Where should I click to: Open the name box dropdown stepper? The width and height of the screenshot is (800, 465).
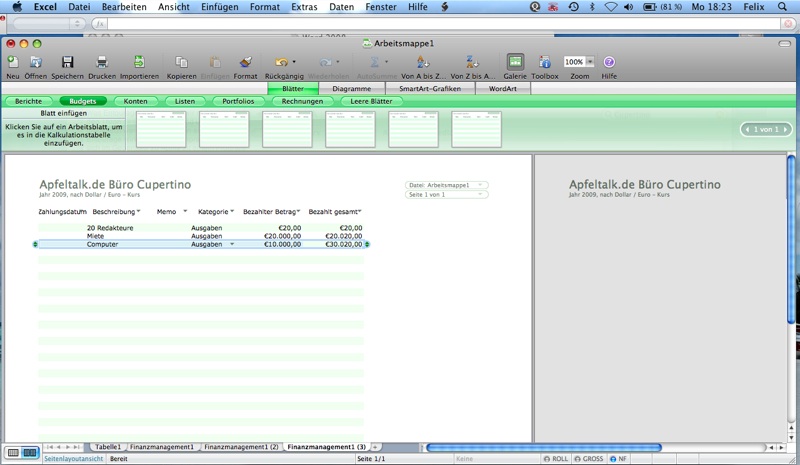coord(77,23)
